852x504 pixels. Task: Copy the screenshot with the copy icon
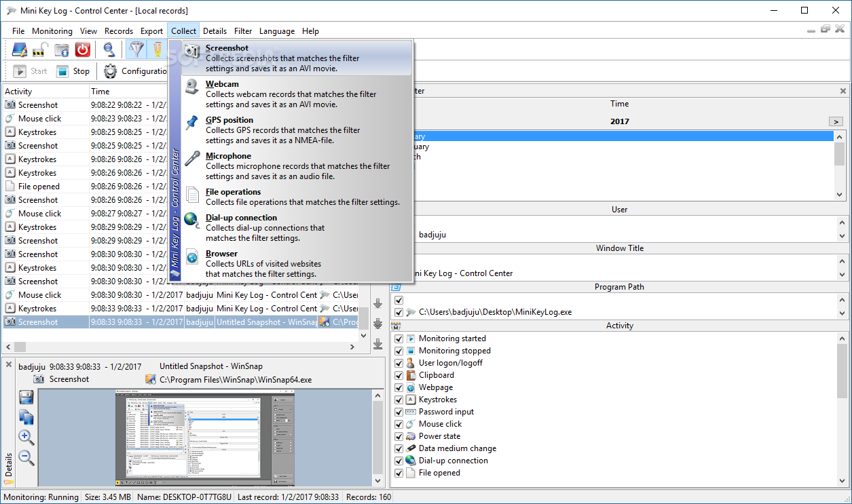click(x=26, y=417)
